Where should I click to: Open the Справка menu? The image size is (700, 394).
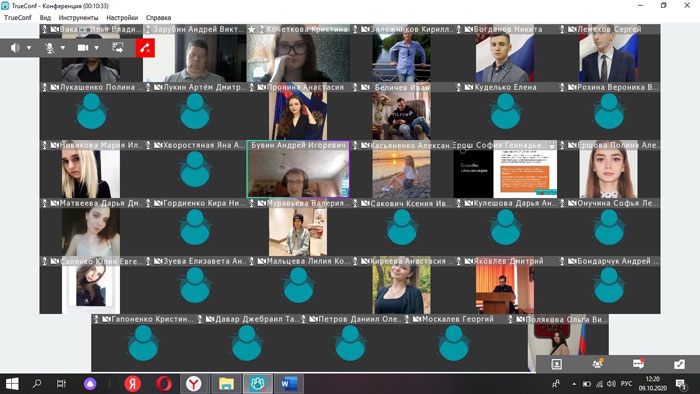pyautogui.click(x=158, y=18)
